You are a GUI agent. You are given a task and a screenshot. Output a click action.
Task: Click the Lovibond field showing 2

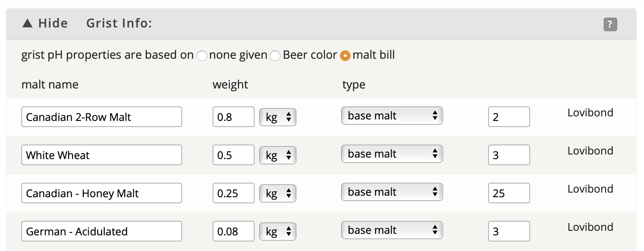tap(509, 117)
